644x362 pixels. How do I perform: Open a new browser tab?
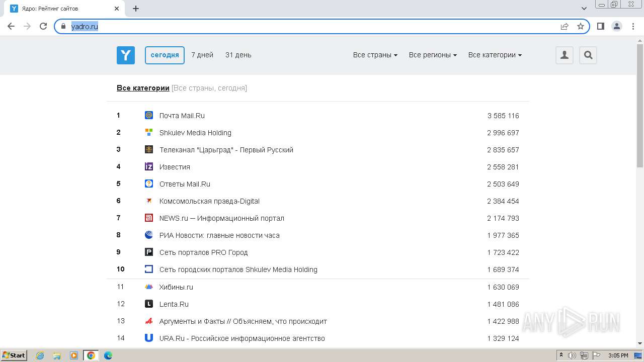(x=136, y=9)
